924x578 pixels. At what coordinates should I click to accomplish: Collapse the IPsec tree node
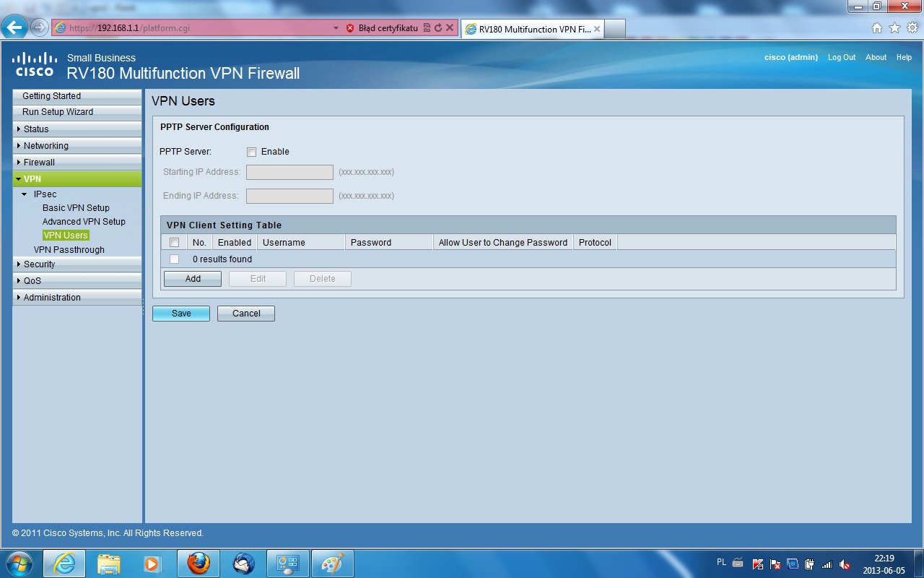25,194
